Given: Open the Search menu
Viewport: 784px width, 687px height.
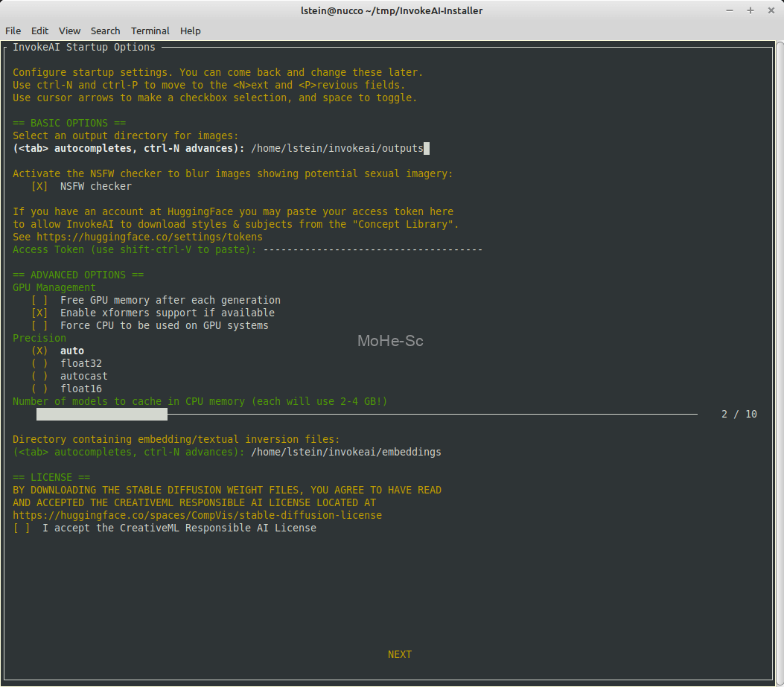Looking at the screenshot, I should pos(105,31).
